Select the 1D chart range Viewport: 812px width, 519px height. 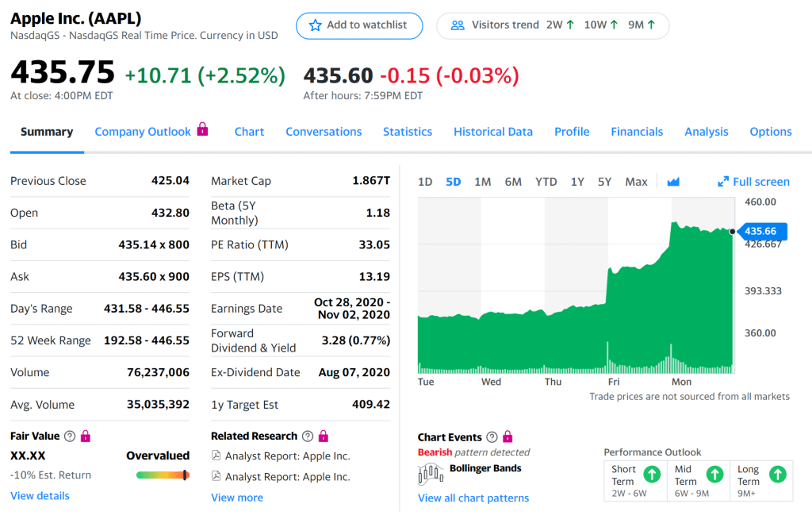(425, 182)
